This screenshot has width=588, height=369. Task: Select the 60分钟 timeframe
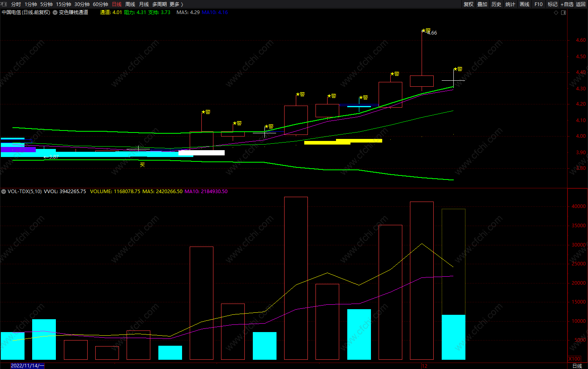click(100, 4)
